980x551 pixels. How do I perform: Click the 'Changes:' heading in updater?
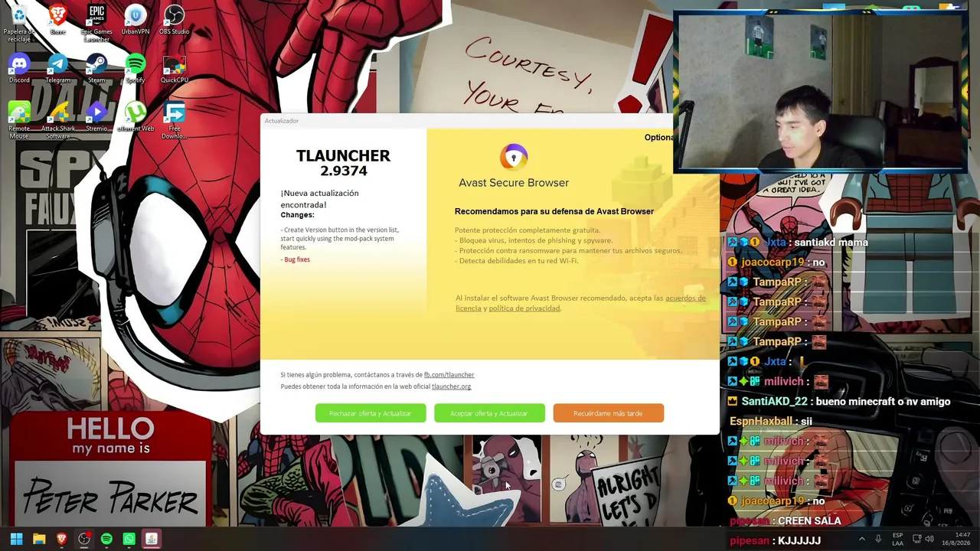[297, 215]
